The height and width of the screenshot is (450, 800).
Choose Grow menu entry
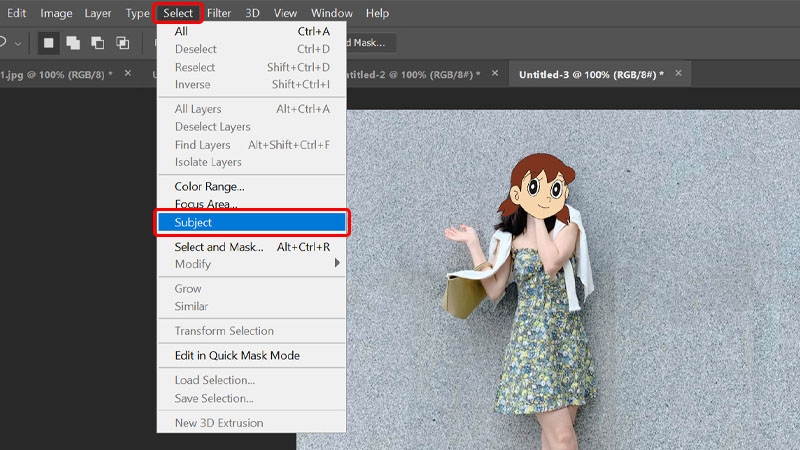click(x=252, y=288)
